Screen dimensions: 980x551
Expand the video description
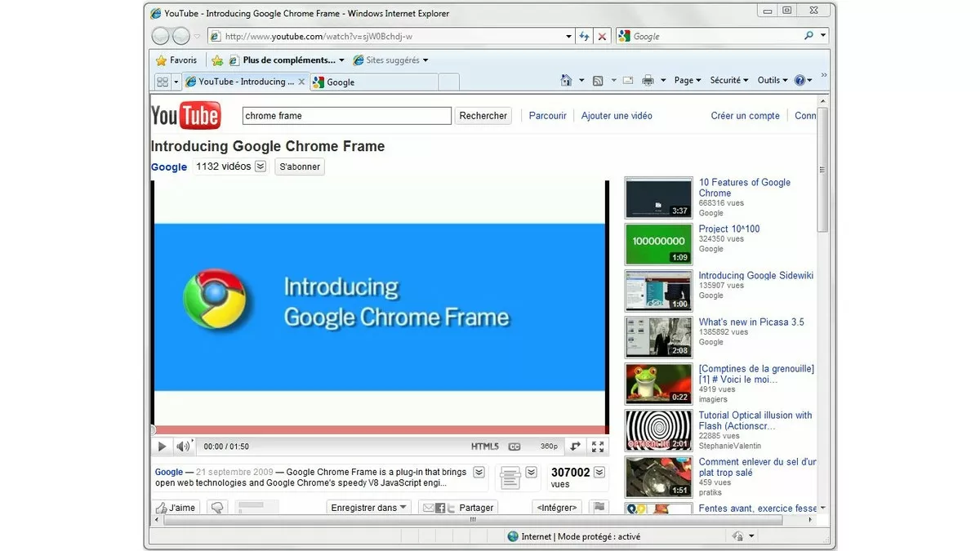[479, 472]
